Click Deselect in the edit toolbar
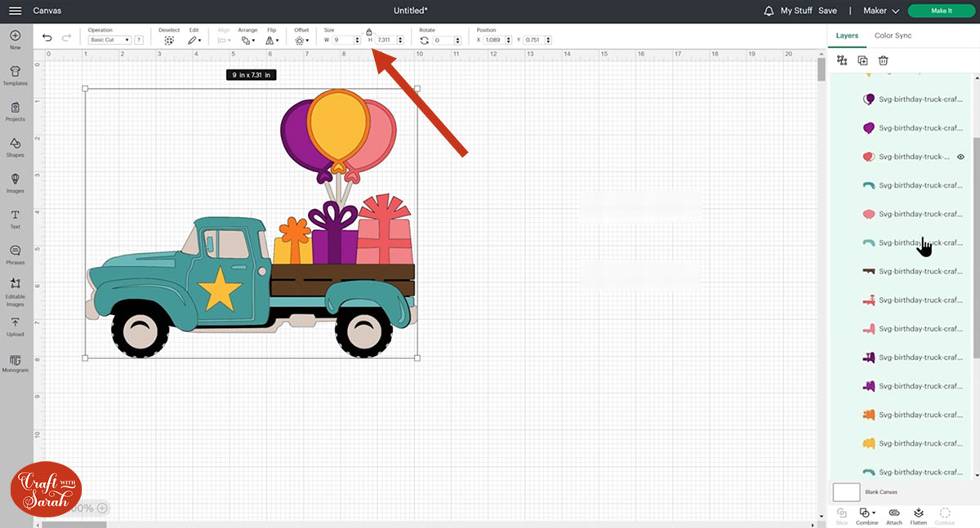The width and height of the screenshot is (980, 528). 169,39
